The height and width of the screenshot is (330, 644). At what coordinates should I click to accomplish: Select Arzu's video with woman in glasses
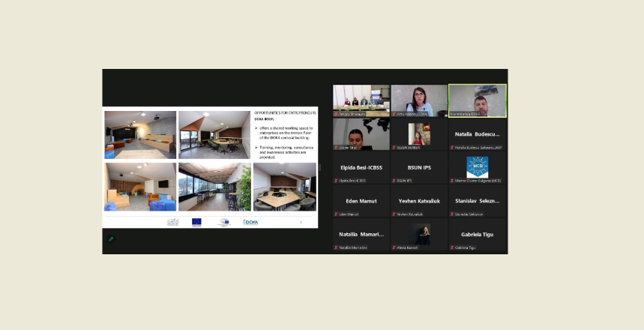click(419, 100)
